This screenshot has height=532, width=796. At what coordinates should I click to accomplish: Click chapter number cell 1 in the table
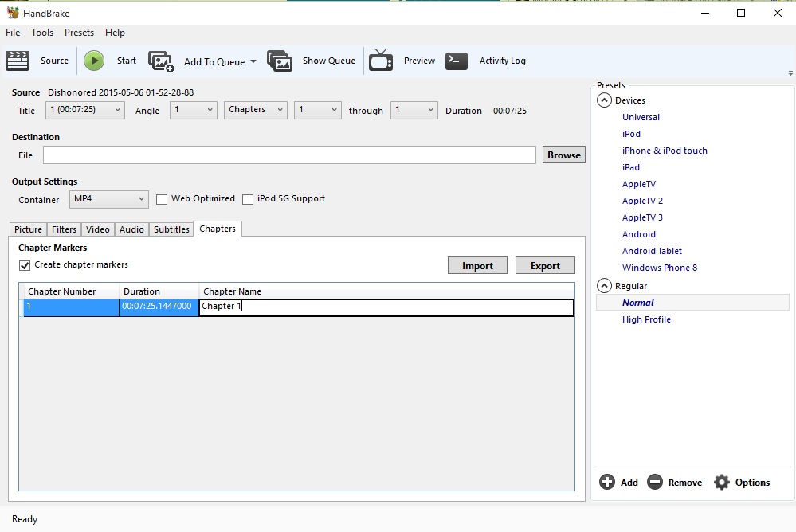(x=71, y=307)
